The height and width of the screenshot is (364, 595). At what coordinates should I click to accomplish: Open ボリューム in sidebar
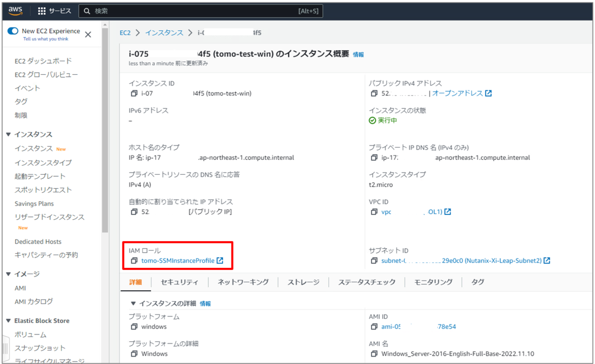[30, 335]
